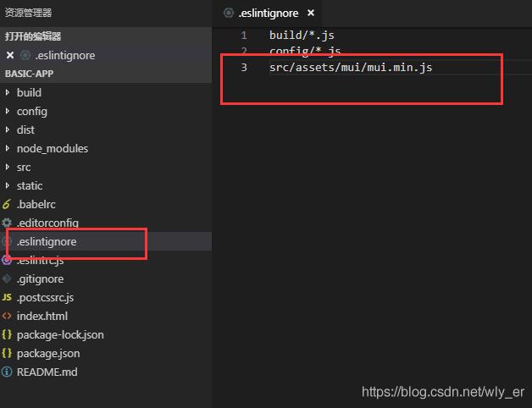Click the JSON braces icon for package.json
The width and height of the screenshot is (532, 408).
7,353
